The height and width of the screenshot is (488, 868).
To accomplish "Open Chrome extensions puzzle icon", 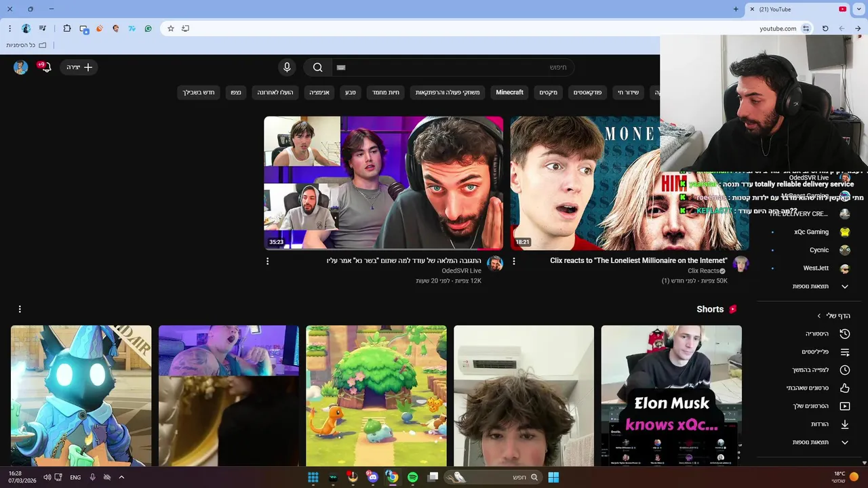I will [x=67, y=28].
